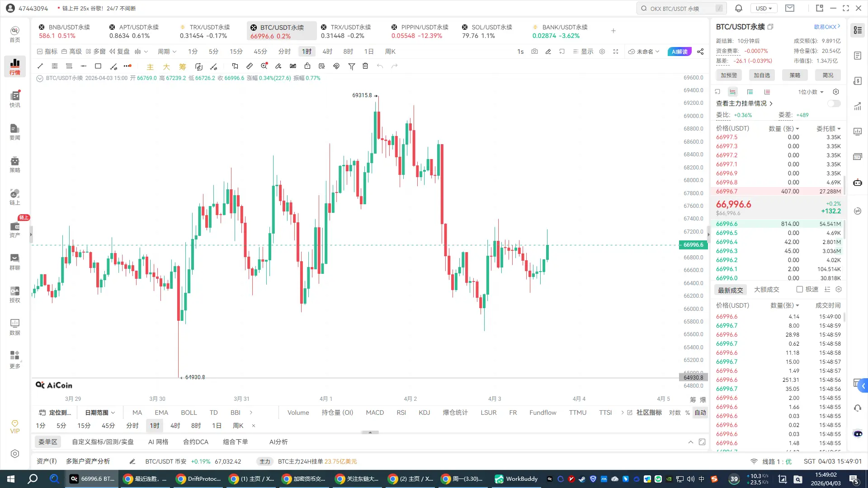
Task: Click the trash delete drawings icon
Action: click(x=365, y=66)
